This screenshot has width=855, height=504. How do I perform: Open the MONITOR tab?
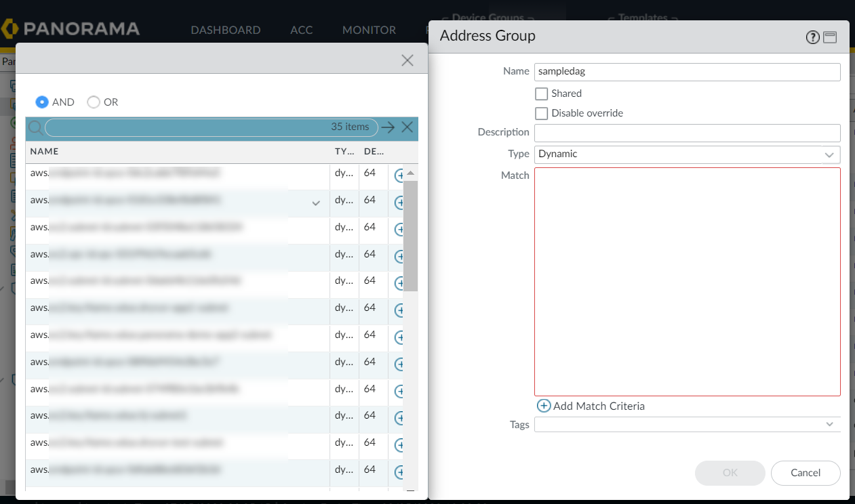pyautogui.click(x=369, y=30)
